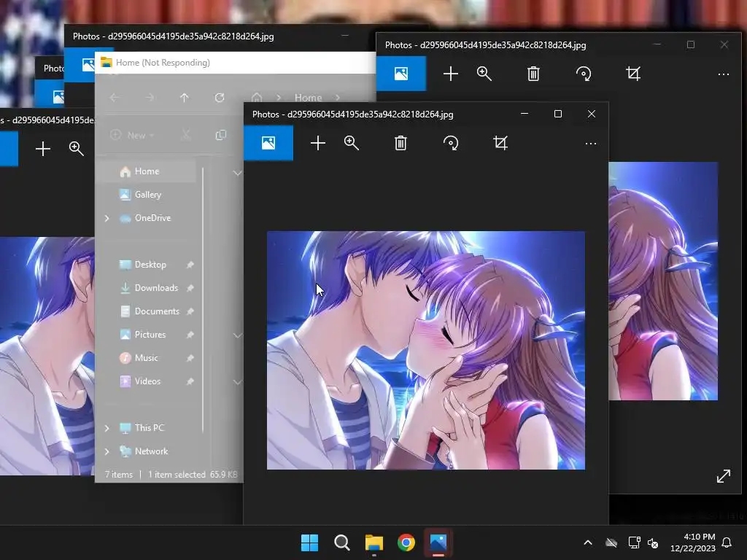This screenshot has width=747, height=560.
Task: Go up a folder in File Explorer
Action: click(185, 98)
